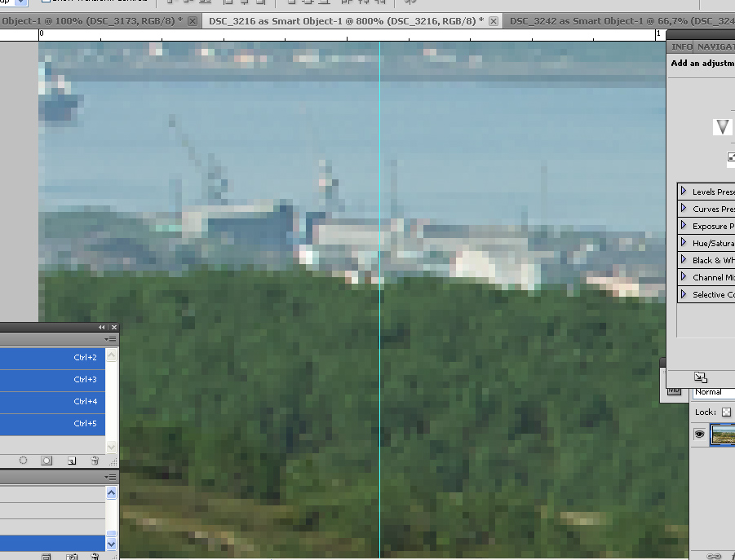Switch to the DSC_3242 document tab
This screenshot has height=560, width=735.
[620, 20]
